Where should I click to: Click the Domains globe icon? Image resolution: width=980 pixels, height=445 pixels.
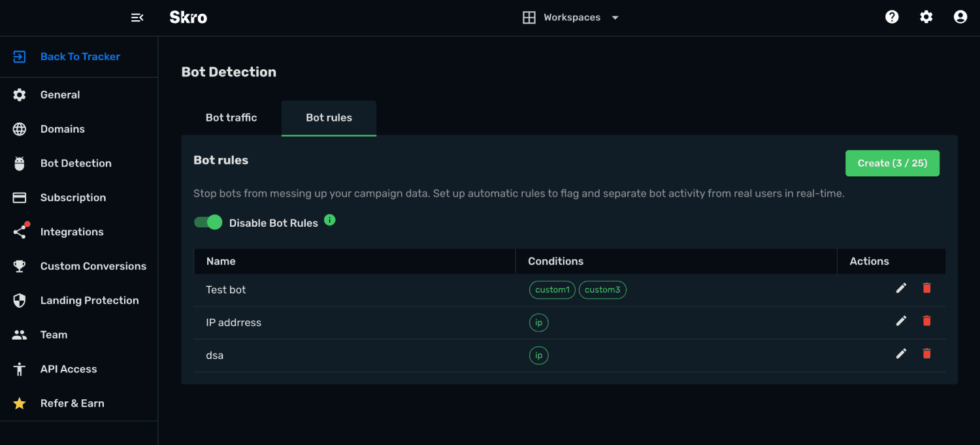(x=20, y=129)
